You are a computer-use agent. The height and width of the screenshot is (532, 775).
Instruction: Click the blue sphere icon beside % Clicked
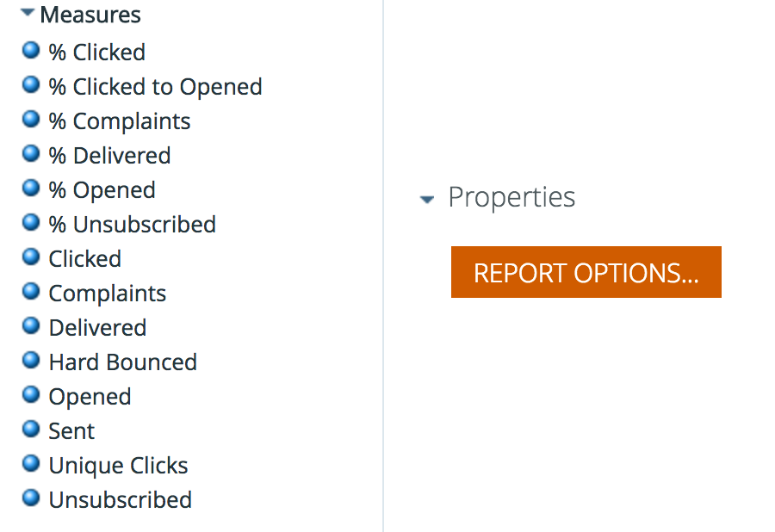(31, 51)
